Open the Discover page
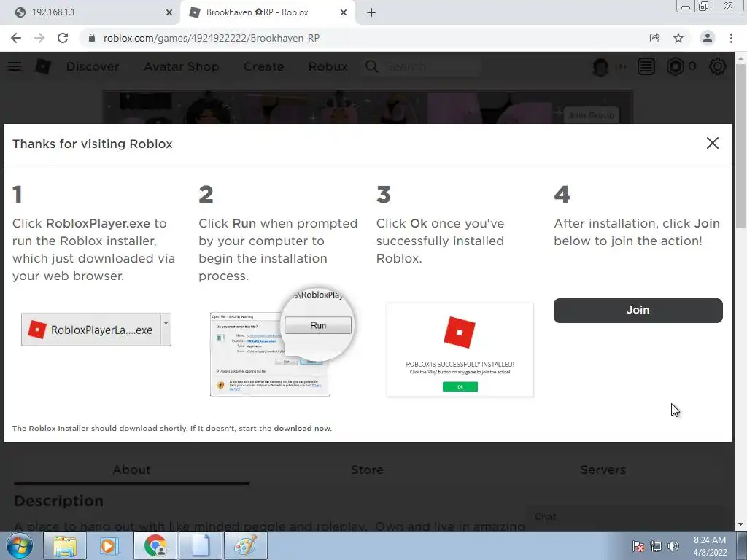The height and width of the screenshot is (560, 747). 93,66
